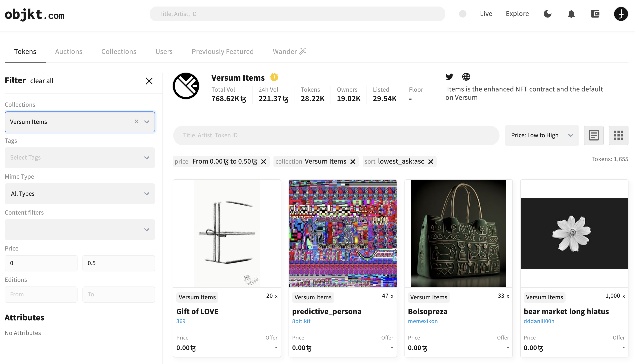Close the Filter panel
This screenshot has width=635, height=364.
(149, 81)
